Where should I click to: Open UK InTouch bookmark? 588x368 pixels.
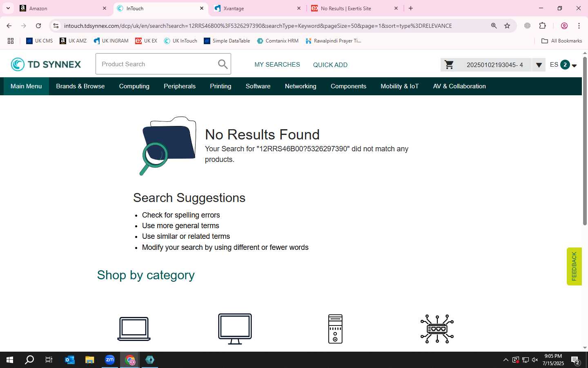pos(180,41)
